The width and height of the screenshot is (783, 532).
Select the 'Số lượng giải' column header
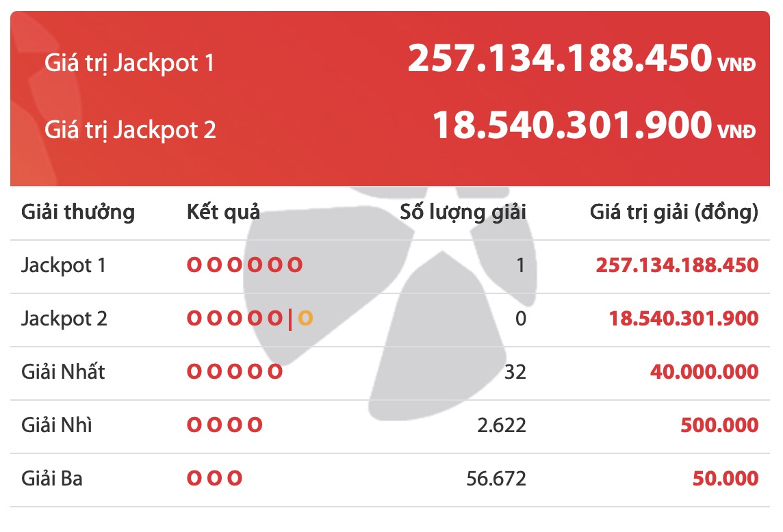point(463,212)
